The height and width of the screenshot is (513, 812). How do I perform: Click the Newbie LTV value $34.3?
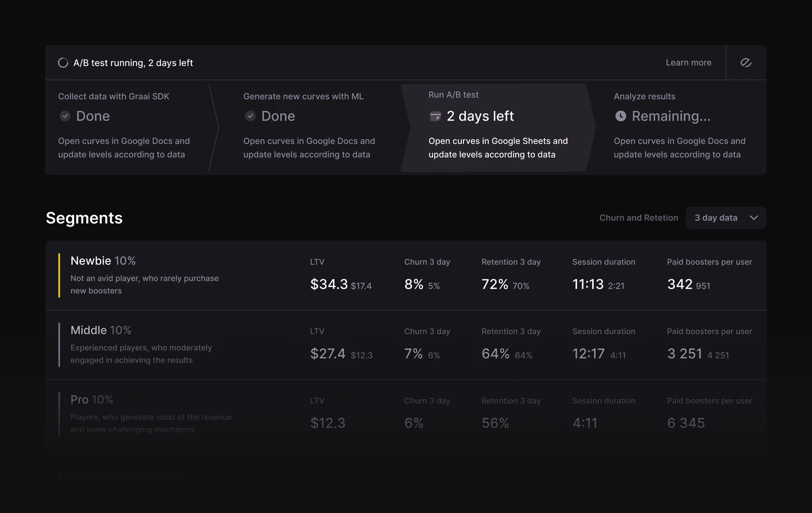[x=329, y=284]
